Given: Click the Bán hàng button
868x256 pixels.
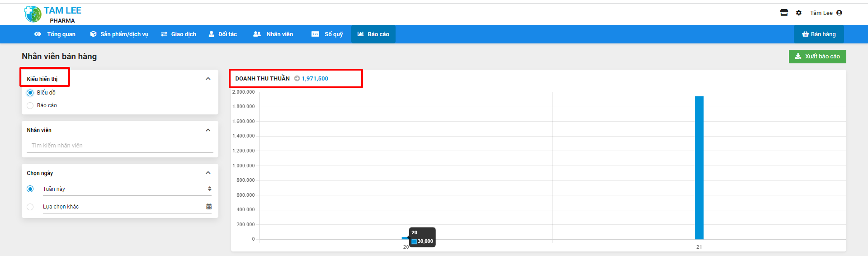Looking at the screenshot, I should coord(819,34).
